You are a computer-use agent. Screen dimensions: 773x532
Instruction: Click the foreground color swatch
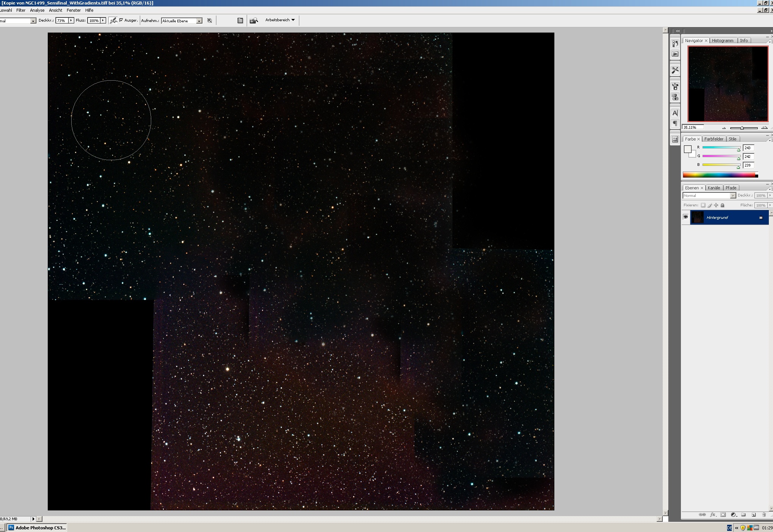tap(687, 149)
